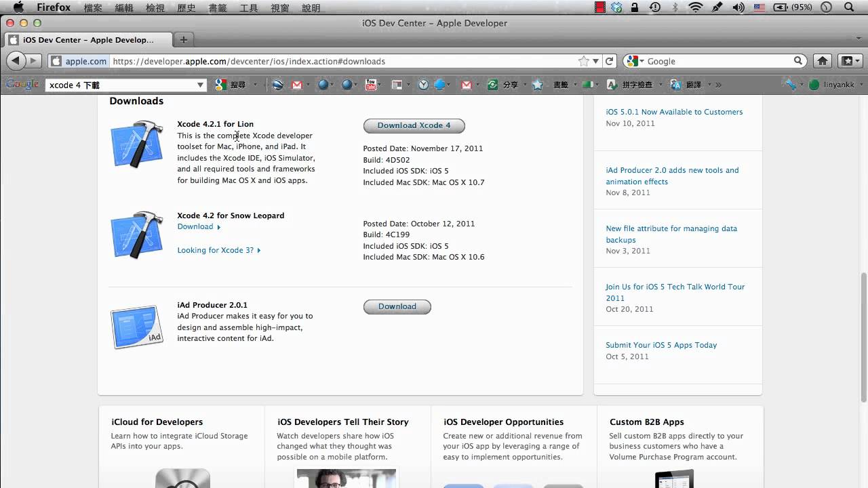Open the US flag input source menu
Image resolution: width=868 pixels, height=488 pixels.
pos(759,7)
